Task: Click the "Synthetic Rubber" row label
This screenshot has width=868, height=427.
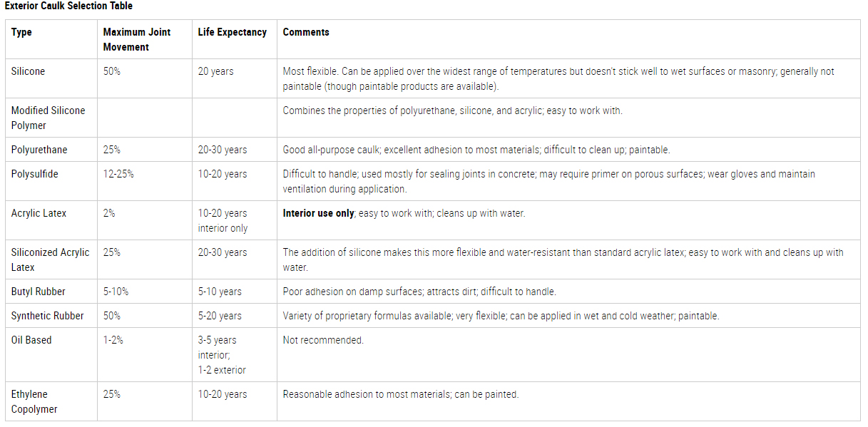Action: [47, 316]
